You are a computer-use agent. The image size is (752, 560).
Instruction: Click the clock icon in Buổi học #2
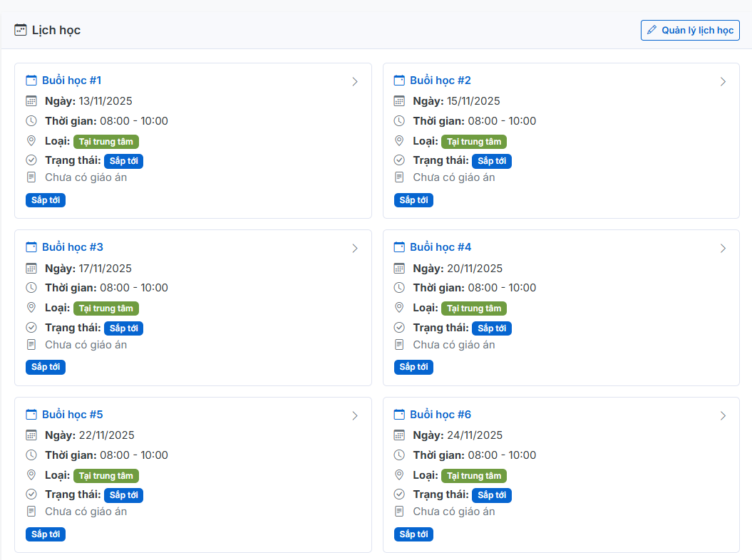click(399, 121)
